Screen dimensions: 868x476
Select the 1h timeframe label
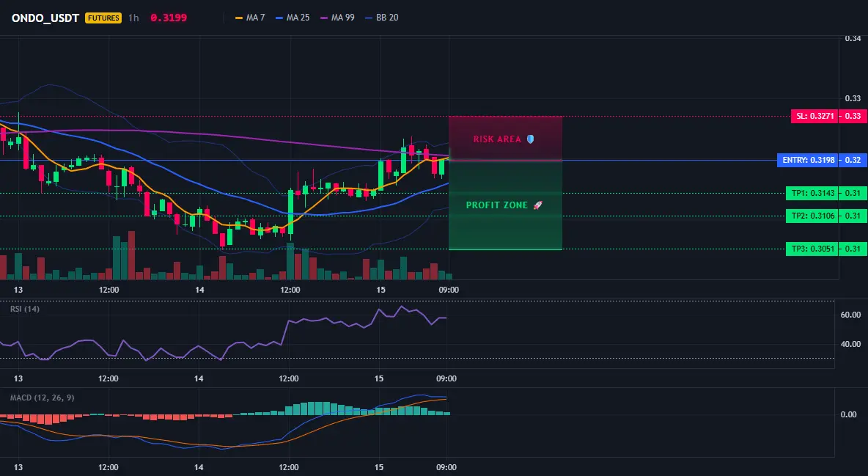(x=133, y=18)
